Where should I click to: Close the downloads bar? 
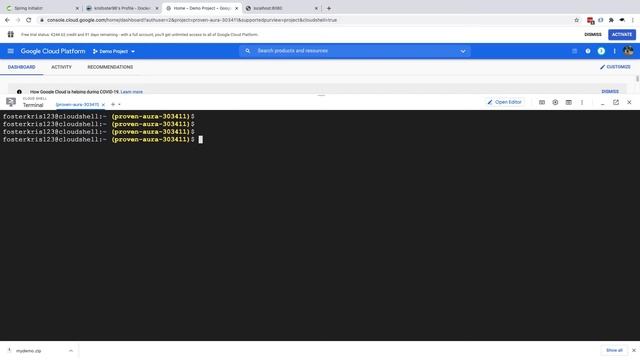coord(633,350)
